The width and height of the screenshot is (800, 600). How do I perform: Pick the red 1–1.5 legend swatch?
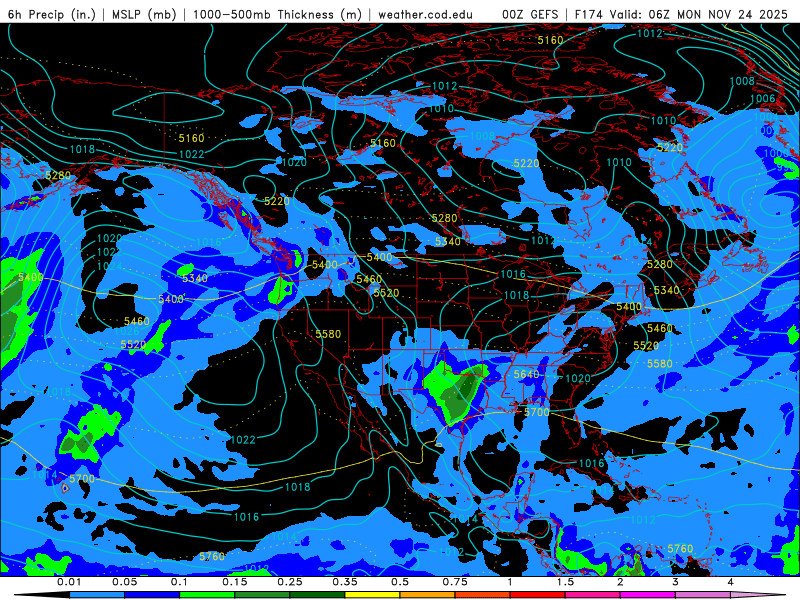click(x=538, y=595)
